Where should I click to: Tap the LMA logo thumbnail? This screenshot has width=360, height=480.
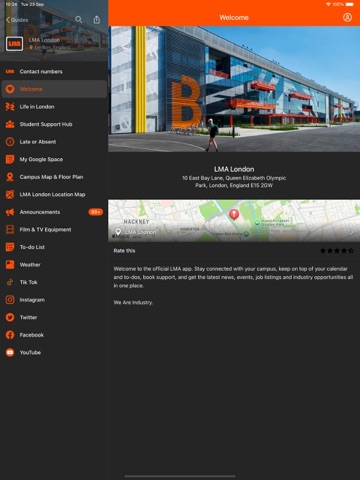point(14,44)
